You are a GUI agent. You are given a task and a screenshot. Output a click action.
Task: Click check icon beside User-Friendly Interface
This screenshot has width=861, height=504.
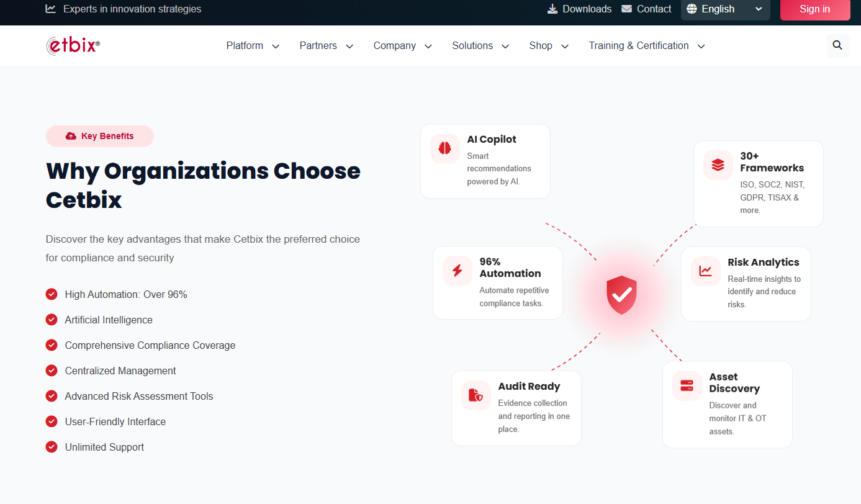tap(52, 421)
